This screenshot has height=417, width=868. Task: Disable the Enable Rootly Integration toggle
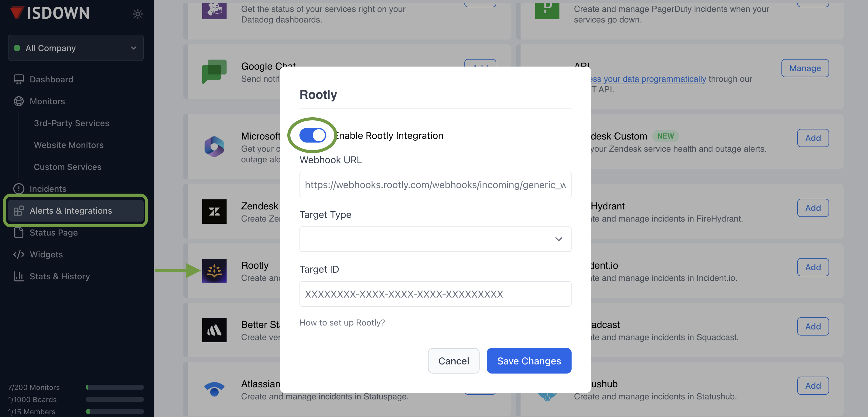point(313,135)
